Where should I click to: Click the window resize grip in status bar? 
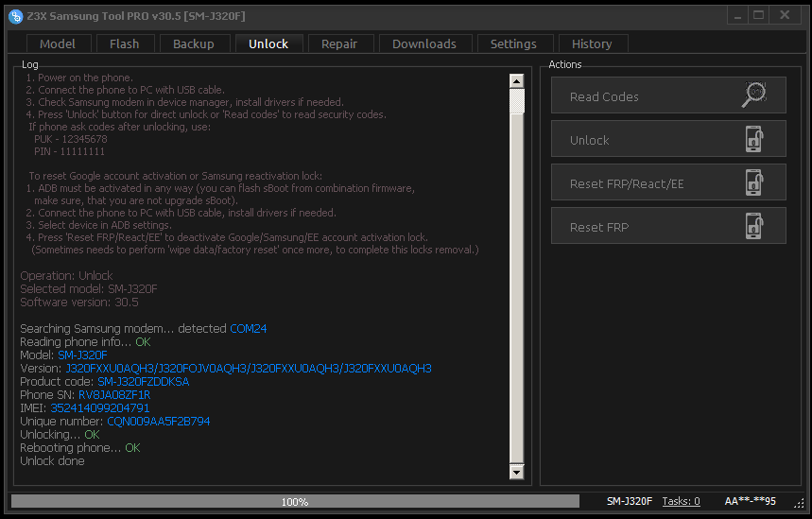pyautogui.click(x=800, y=502)
